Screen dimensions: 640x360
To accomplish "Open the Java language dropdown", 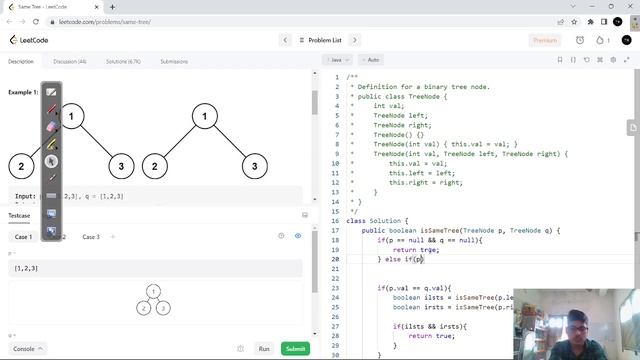I will 337,60.
